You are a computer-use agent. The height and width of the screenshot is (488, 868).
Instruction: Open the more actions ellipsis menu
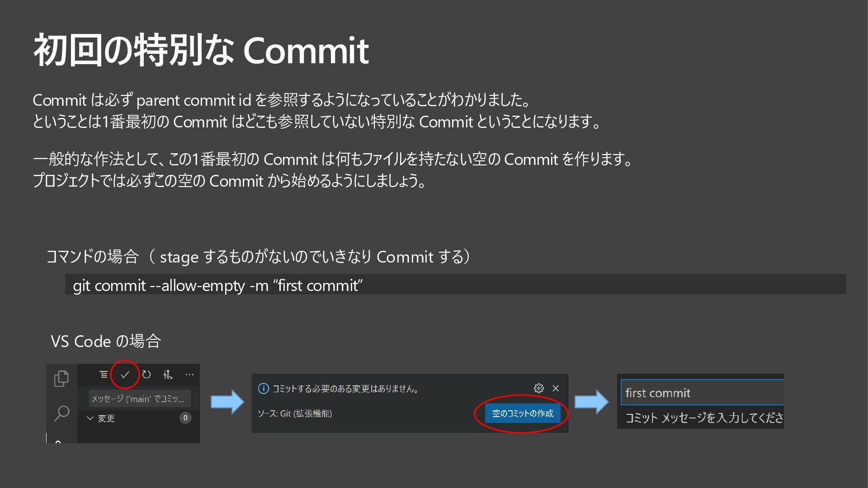(189, 375)
